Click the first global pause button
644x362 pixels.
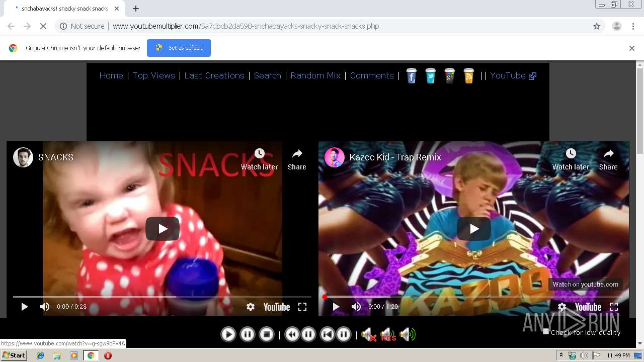pyautogui.click(x=248, y=334)
